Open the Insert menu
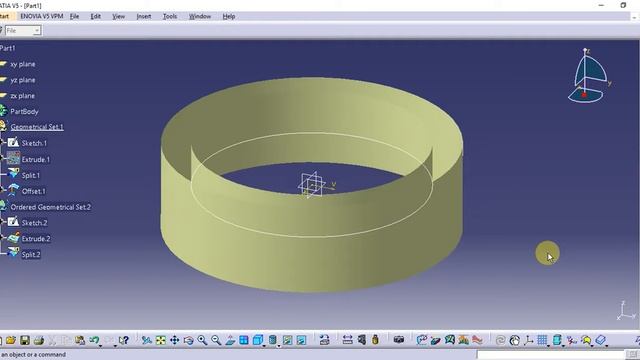Viewport: 640px width, 360px height. (x=144, y=16)
